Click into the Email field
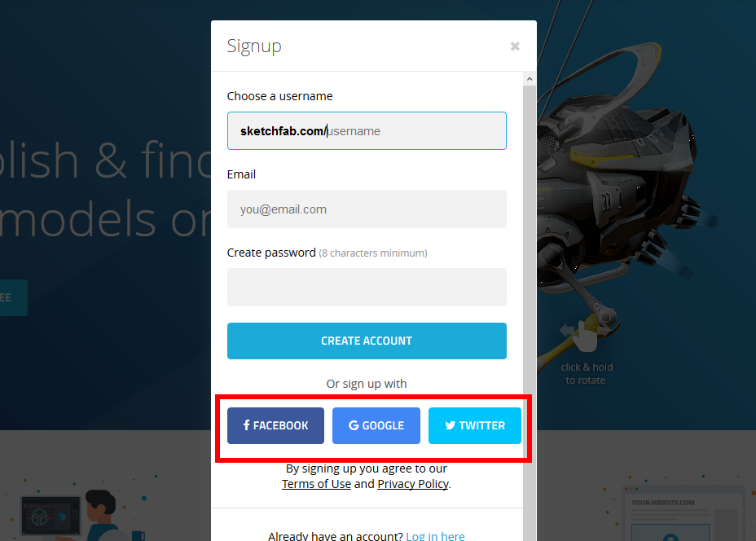 (x=367, y=209)
